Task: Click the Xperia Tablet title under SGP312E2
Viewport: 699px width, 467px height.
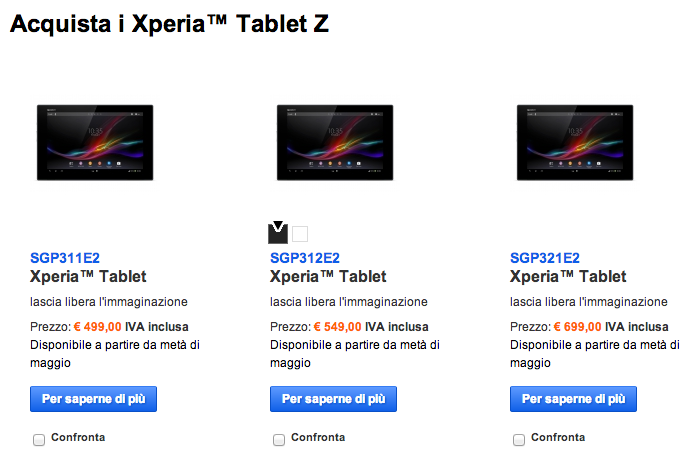Action: click(328, 277)
